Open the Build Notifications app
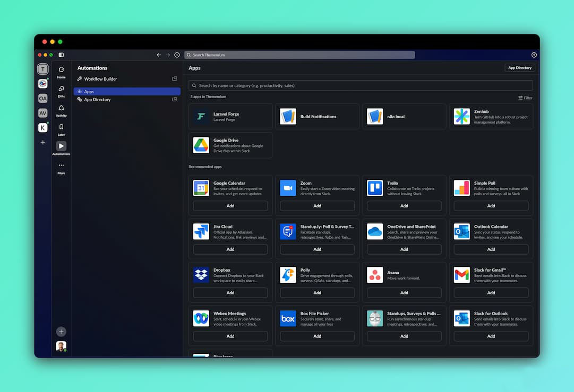This screenshot has height=392, width=574. coord(318,116)
